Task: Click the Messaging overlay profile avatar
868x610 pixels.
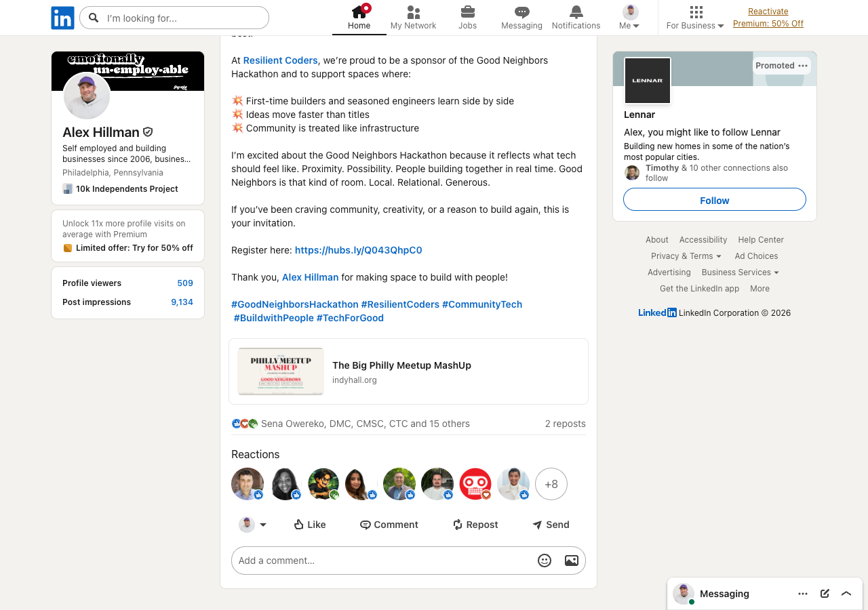Action: (x=684, y=594)
